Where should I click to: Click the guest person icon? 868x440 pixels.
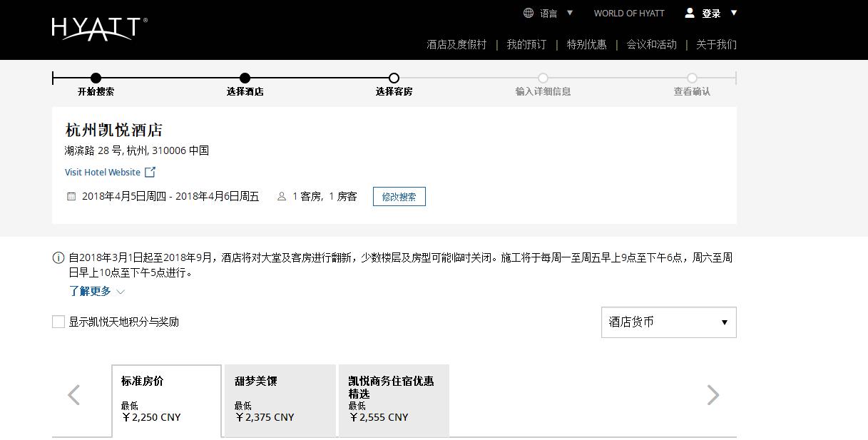[281, 196]
